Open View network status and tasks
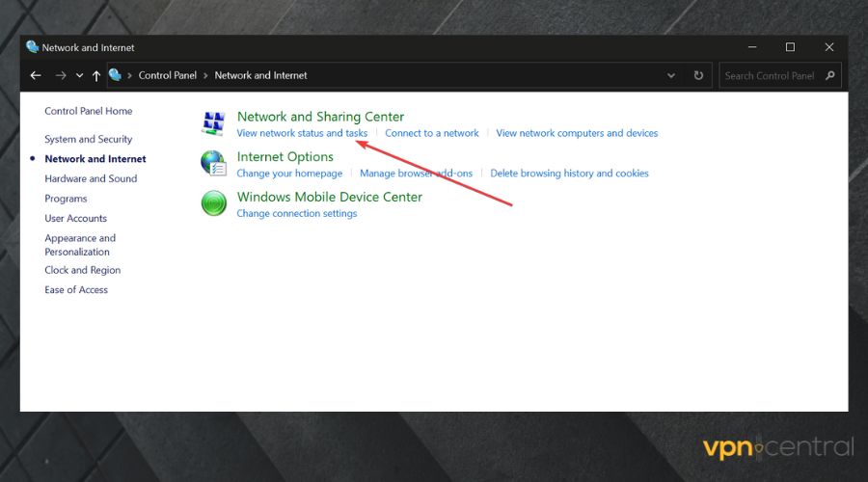This screenshot has width=868, height=482. coord(302,133)
